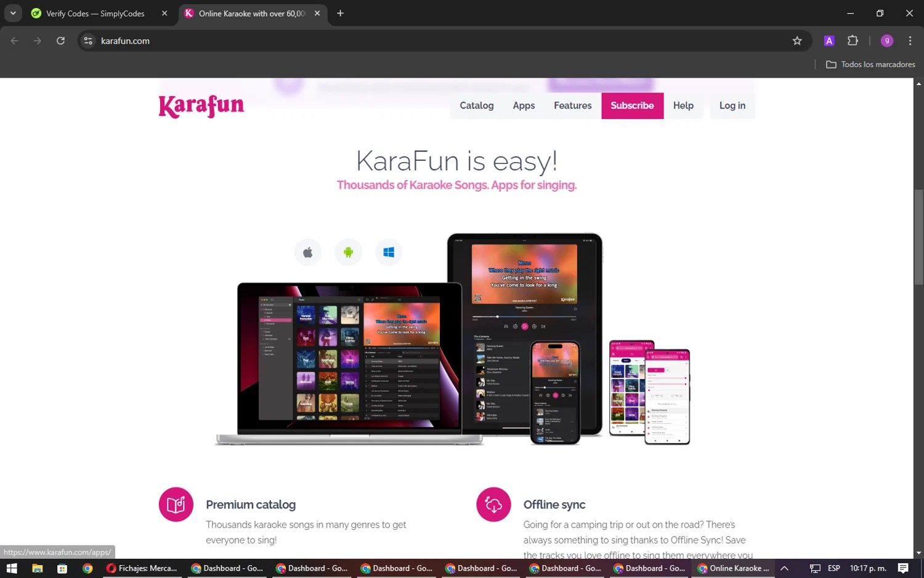Click the laptop app screenshot image
This screenshot has width=924, height=578.
[349, 364]
